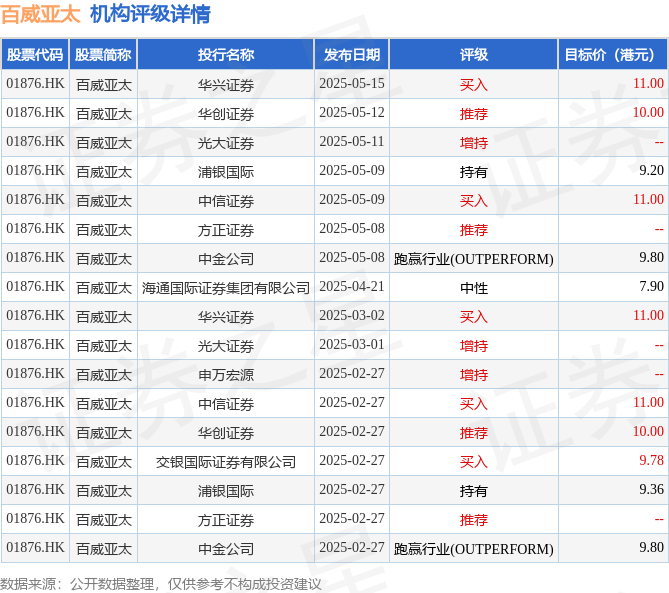Image resolution: width=669 pixels, height=593 pixels.
Task: Click the 交银国际证券有限公司 cell
Action: point(226,462)
